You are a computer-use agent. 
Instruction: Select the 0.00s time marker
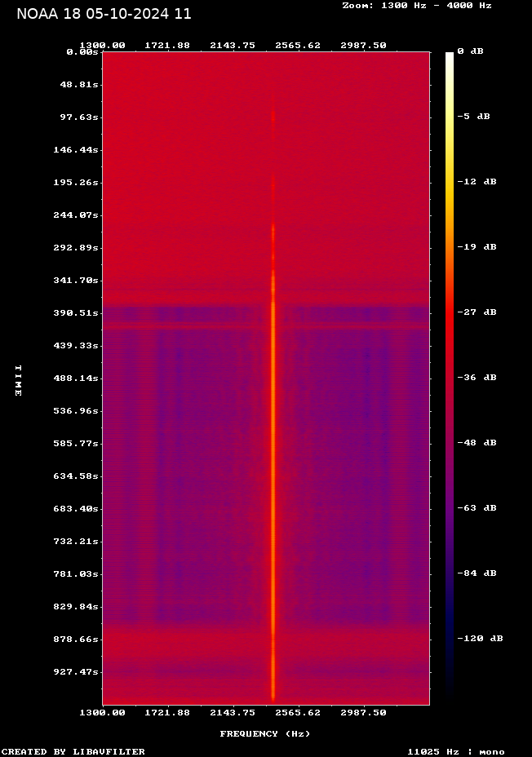82,51
